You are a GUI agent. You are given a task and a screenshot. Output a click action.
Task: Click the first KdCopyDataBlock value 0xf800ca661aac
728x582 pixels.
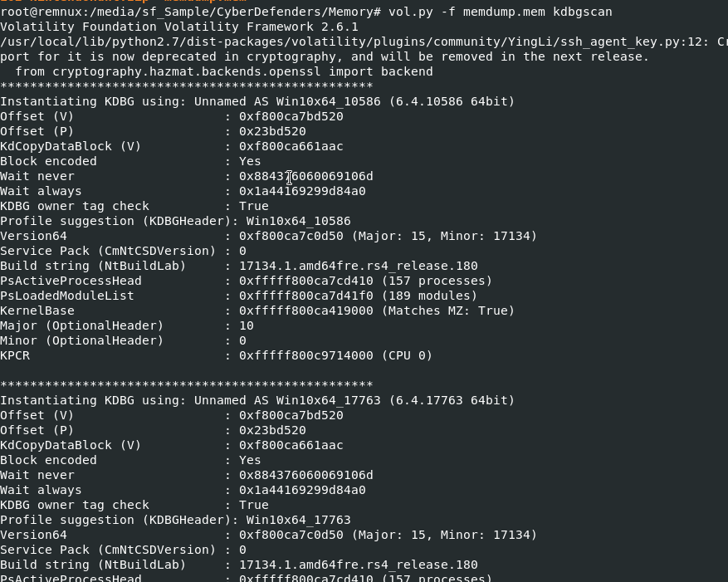pyautogui.click(x=291, y=146)
